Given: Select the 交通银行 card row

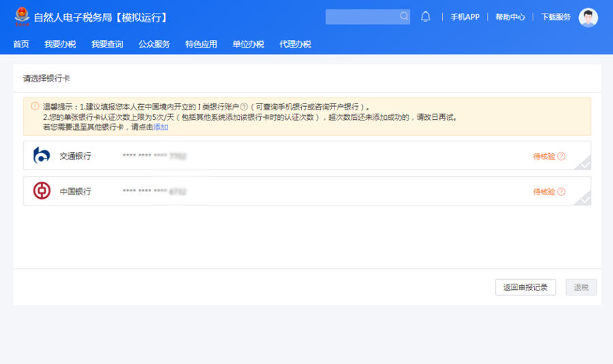Looking at the screenshot, I should (306, 156).
